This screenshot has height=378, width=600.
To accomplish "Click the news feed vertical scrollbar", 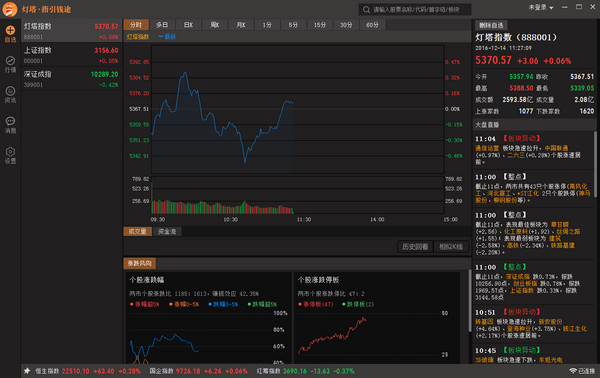I will pyautogui.click(x=595, y=165).
